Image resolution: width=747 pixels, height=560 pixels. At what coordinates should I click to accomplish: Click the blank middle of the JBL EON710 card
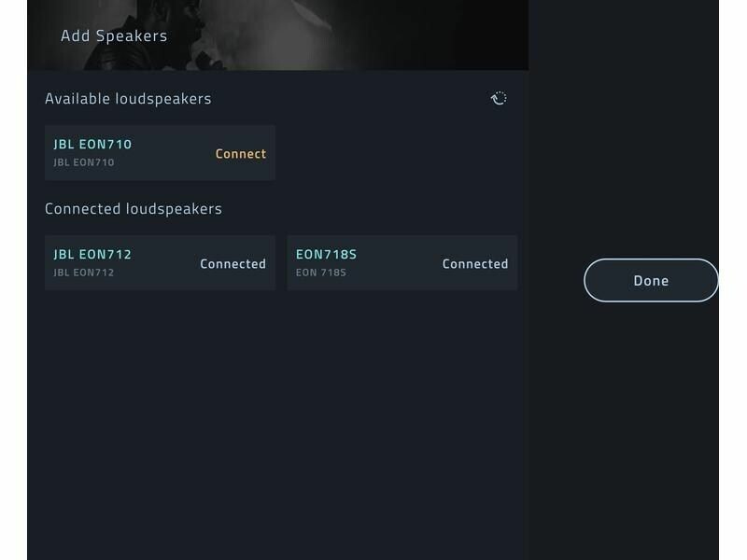tap(173, 153)
